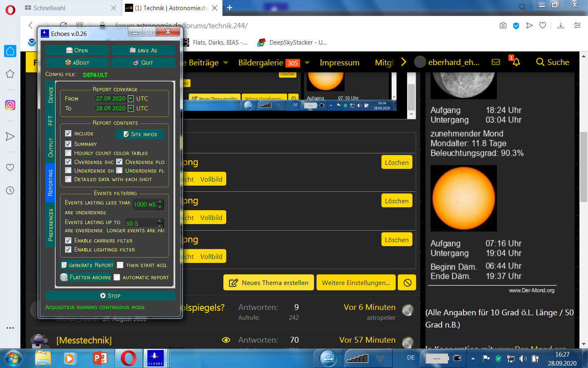Screen dimensions: 588x368
Task: Open history clock icon in sidebar
Action: 10,190
